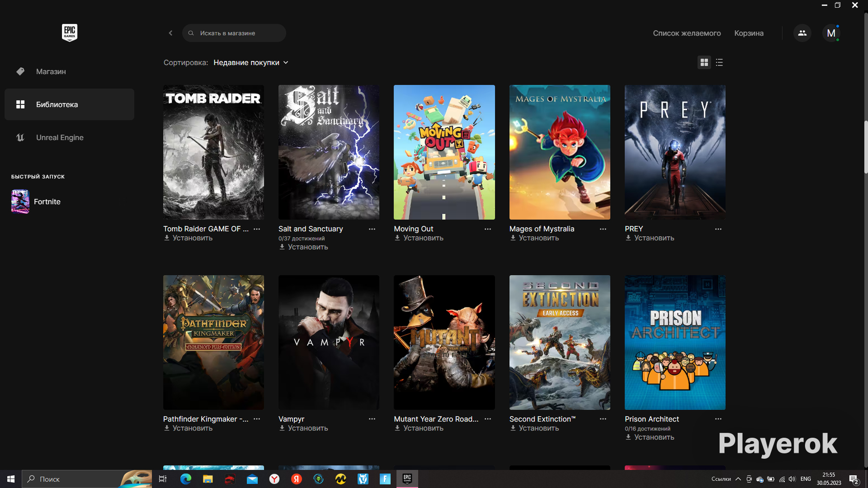Open the Магазин store section

pos(69,71)
